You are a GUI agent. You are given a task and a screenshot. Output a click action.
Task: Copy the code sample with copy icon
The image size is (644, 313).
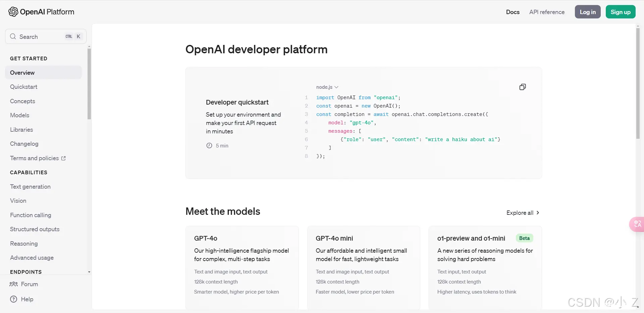click(523, 87)
